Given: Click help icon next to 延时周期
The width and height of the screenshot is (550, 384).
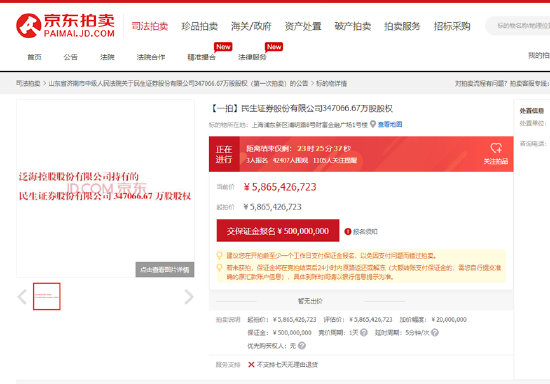Looking at the screenshot, I should coord(435,332).
